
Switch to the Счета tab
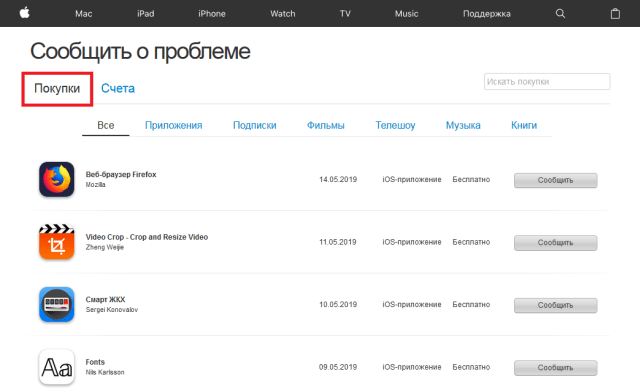click(x=118, y=89)
